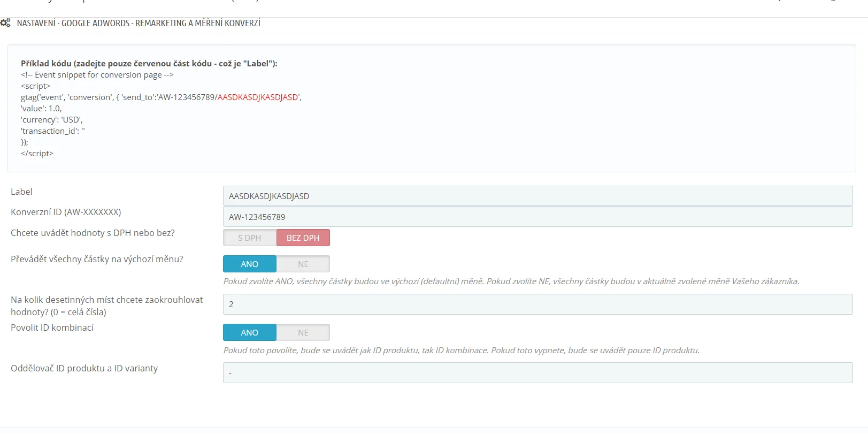
Task: Click the 'Label' field label
Action: [x=21, y=192]
